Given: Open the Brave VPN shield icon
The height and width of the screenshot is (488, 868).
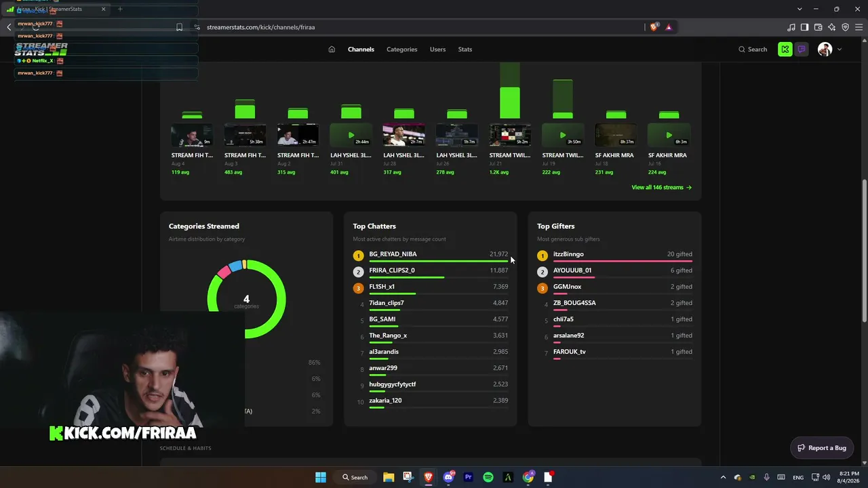Looking at the screenshot, I should pos(845,27).
